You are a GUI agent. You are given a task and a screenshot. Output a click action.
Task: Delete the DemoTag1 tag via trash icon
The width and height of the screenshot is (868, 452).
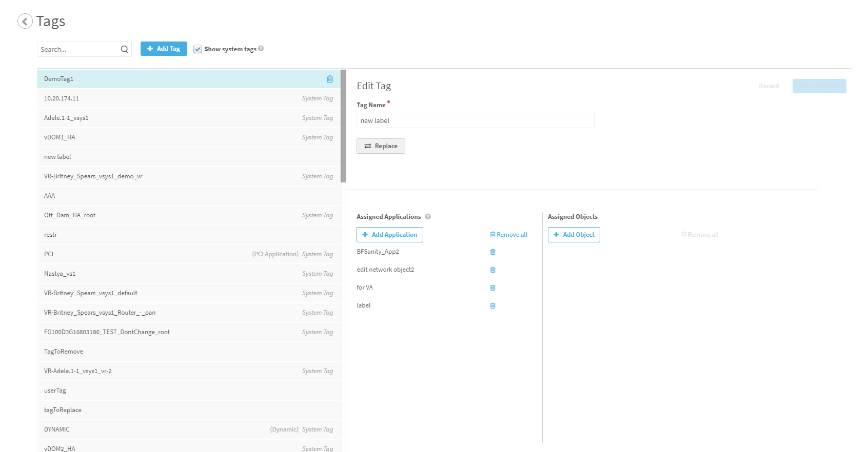click(330, 79)
